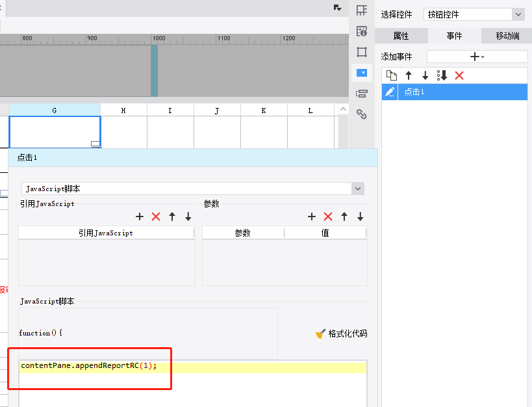This screenshot has height=407, width=532.
Task: Select the widget settings icon in sidebar
Action: [362, 73]
